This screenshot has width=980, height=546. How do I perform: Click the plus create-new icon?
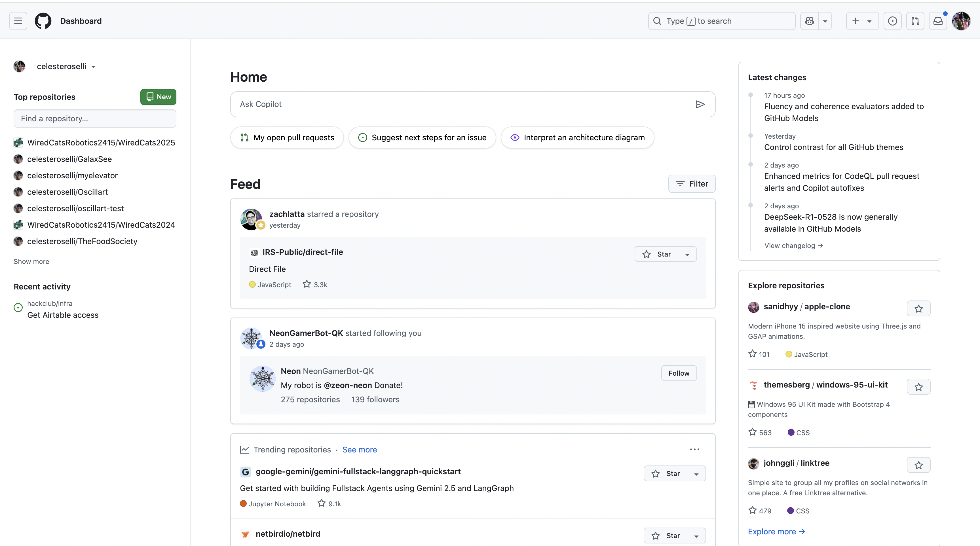[856, 21]
